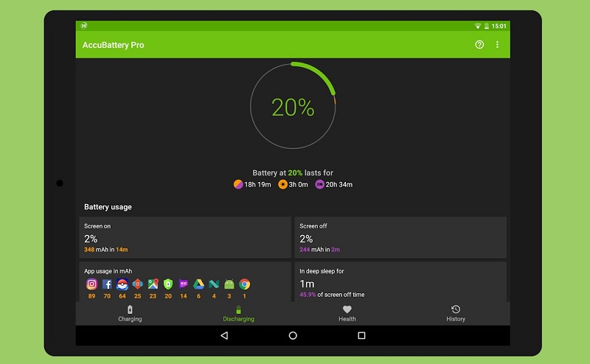Tap the In deep sleep for card
This screenshot has width=590, height=364.
coord(400,281)
